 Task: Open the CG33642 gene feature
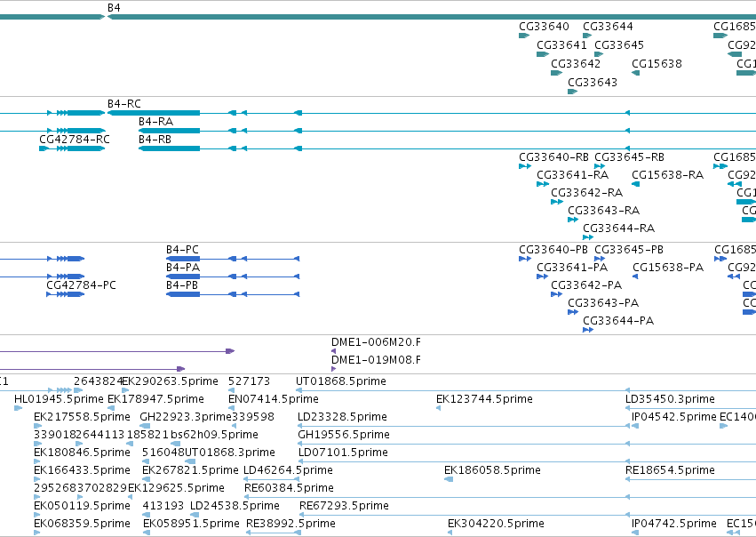click(x=556, y=73)
